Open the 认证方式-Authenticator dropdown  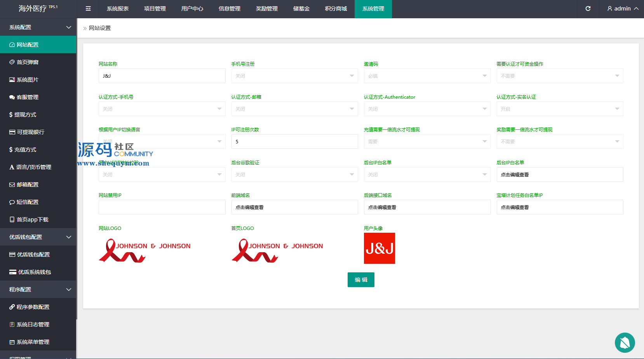[x=427, y=109]
